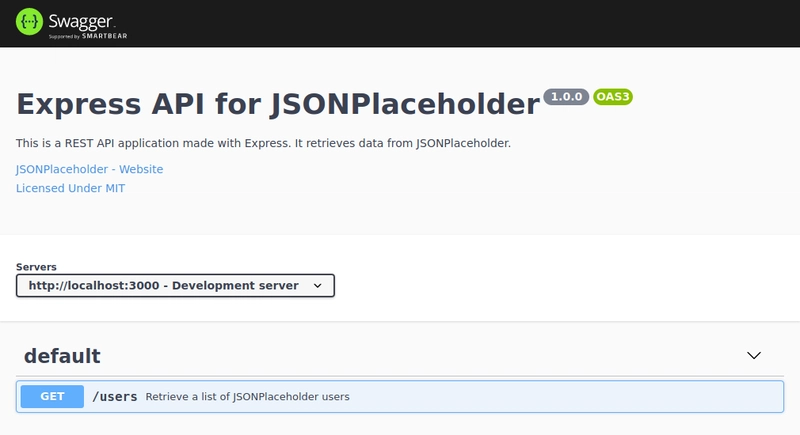
Task: Click the Swagger wordmark in header
Action: point(81,21)
